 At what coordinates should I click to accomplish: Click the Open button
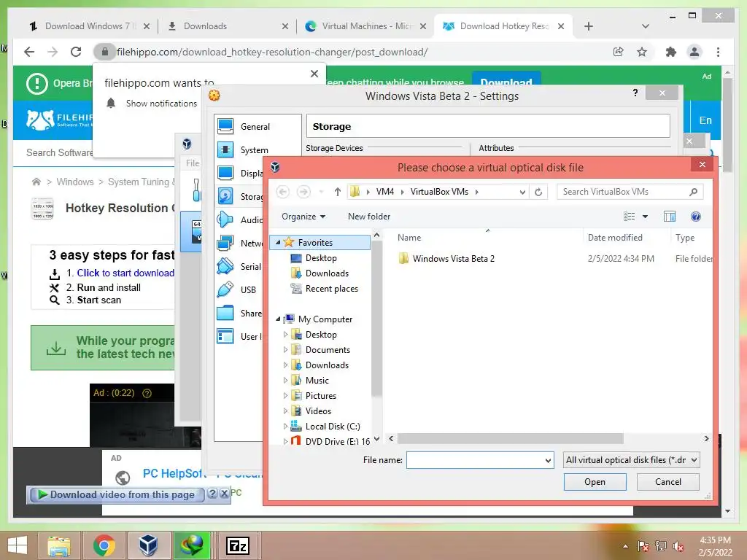pyautogui.click(x=595, y=482)
